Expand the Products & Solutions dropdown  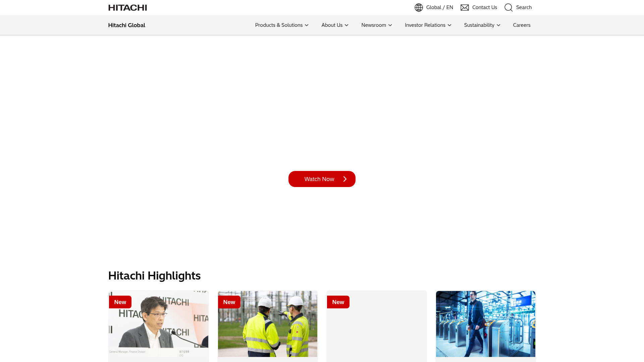coord(282,25)
